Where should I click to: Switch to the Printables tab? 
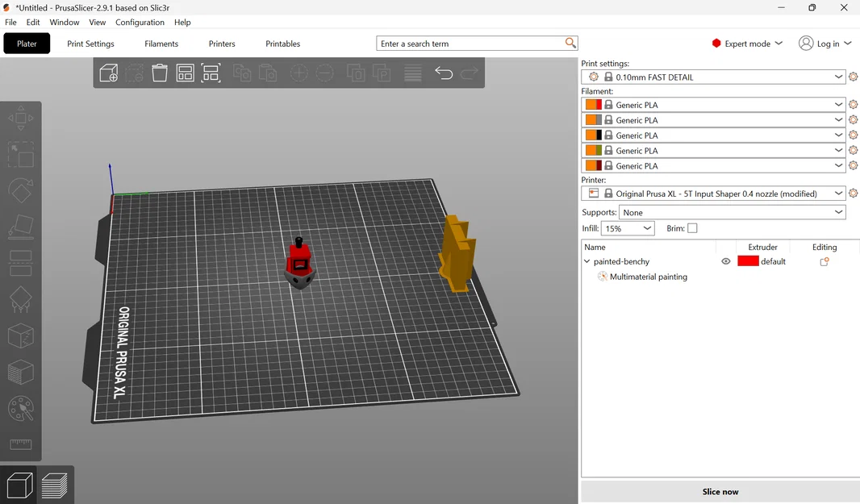coord(283,44)
